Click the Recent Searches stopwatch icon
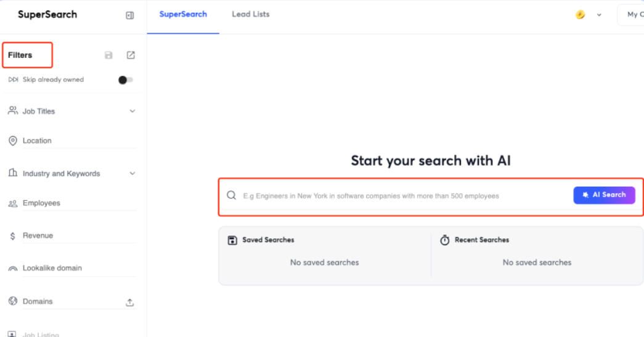644x337 pixels. tap(445, 240)
